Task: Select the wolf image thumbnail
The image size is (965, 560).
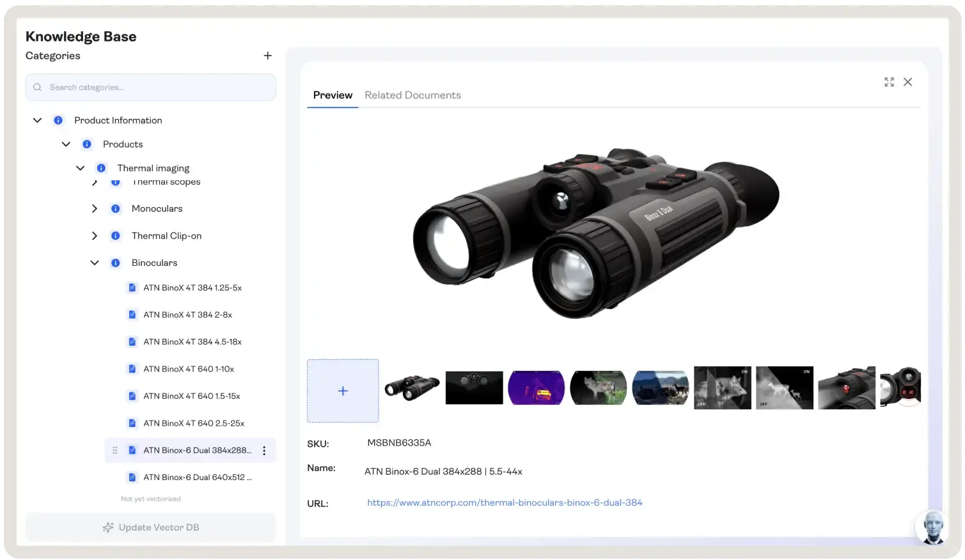Action: click(x=598, y=387)
